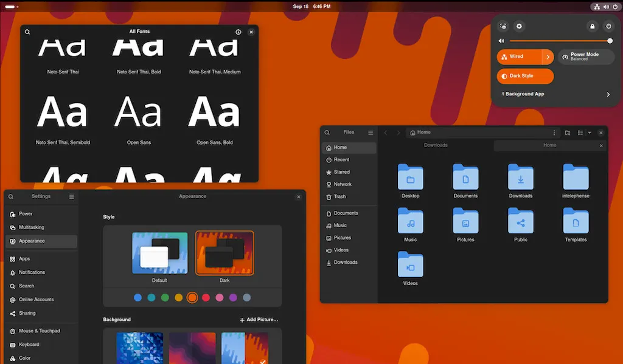Open the top bar system status menu

606,7
